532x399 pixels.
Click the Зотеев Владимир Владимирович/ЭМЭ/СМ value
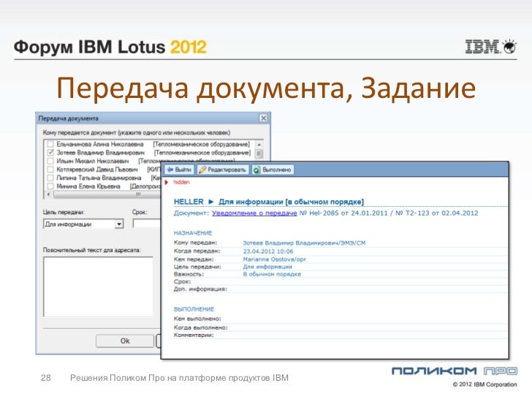pyautogui.click(x=304, y=243)
